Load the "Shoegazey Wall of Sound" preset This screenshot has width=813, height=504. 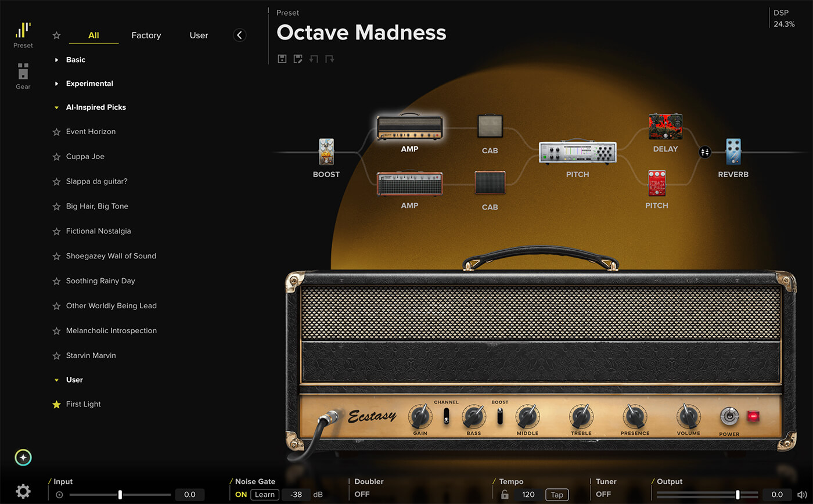pos(111,256)
